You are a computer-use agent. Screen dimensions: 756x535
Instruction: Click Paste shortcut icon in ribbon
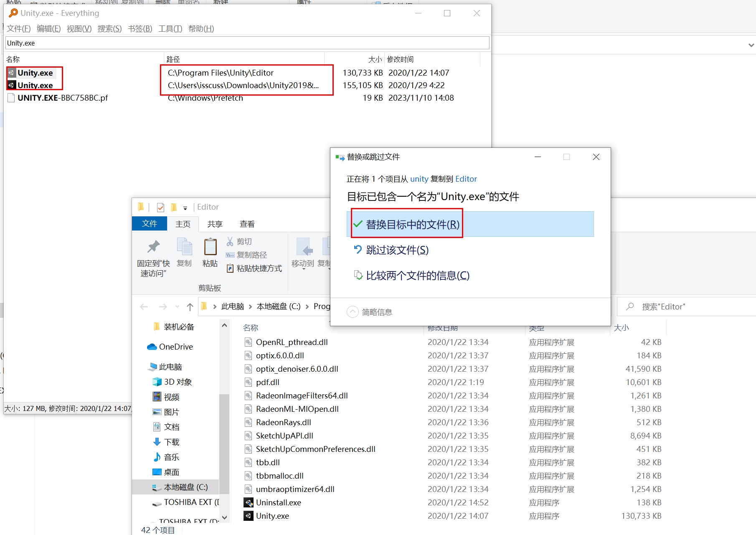click(x=230, y=268)
